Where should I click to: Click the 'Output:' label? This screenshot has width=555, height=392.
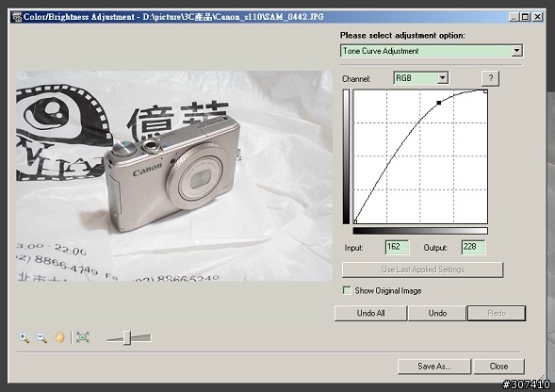[x=435, y=248]
